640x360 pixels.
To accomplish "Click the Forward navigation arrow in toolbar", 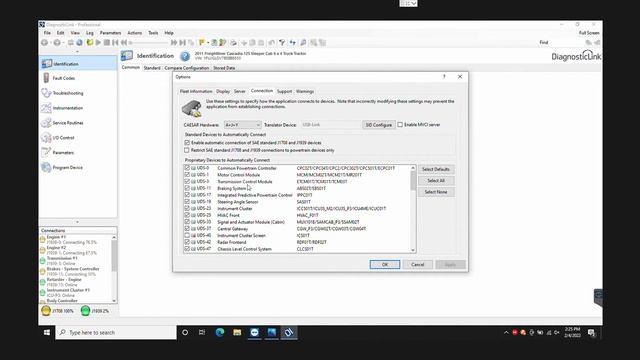I will click(x=57, y=42).
